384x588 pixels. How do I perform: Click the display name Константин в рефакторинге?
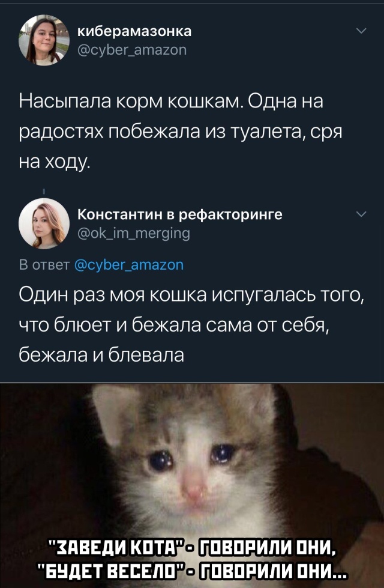(x=180, y=215)
